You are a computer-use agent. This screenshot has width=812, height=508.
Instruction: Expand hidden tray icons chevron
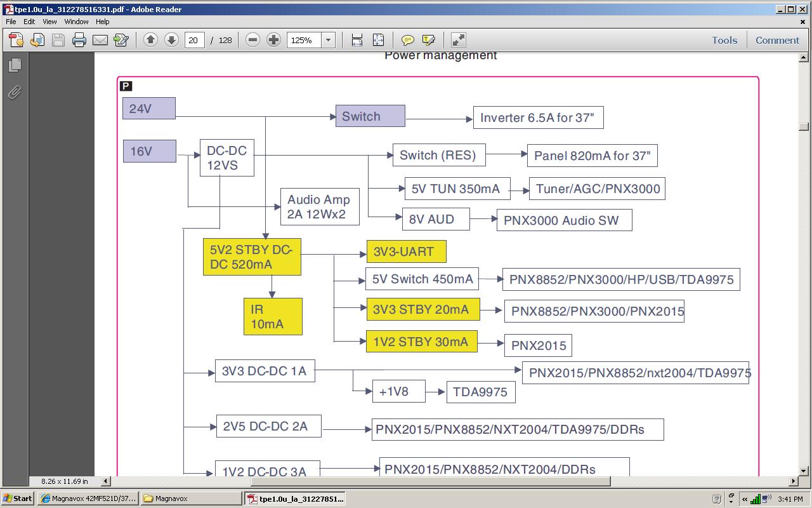pyautogui.click(x=745, y=499)
